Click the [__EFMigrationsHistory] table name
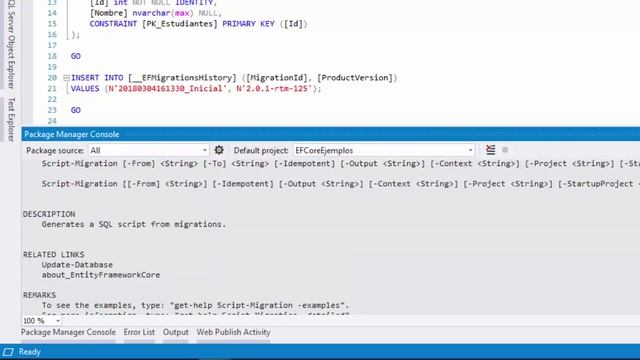This screenshot has width=640, height=360. [x=182, y=78]
